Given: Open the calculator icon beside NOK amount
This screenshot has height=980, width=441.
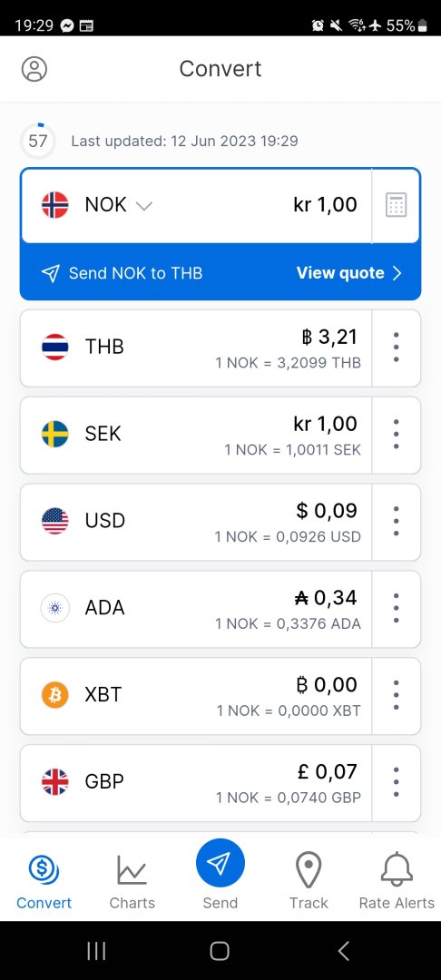Looking at the screenshot, I should click(x=396, y=205).
